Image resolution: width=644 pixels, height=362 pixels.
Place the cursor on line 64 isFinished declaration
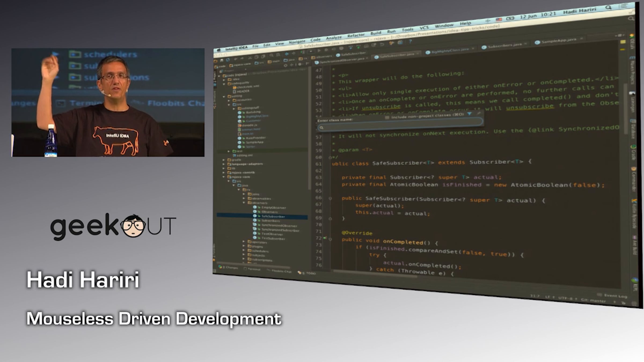pyautogui.click(x=462, y=184)
